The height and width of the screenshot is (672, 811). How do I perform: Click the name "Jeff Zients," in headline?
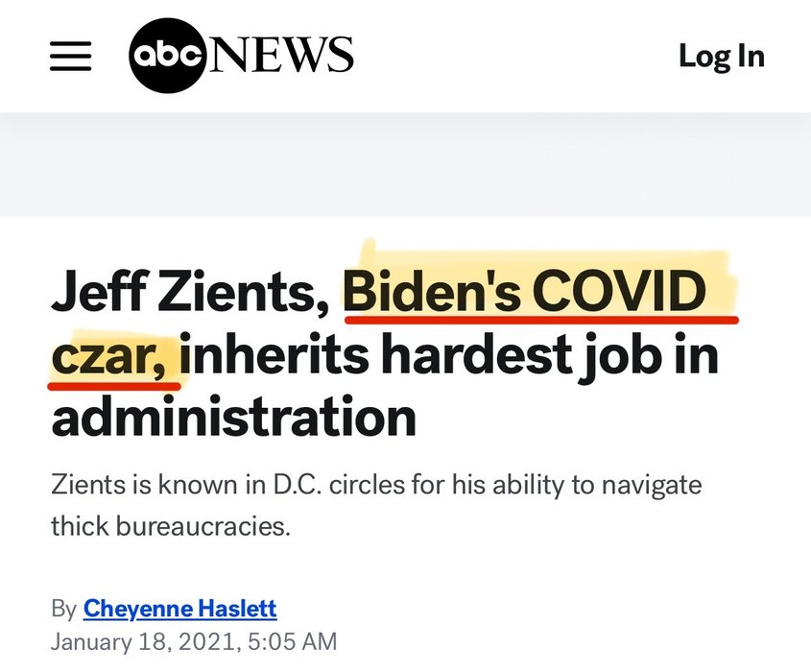point(190,291)
